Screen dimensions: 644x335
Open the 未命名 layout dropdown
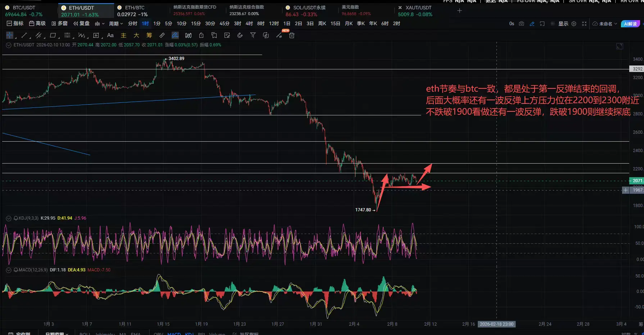[x=605, y=24]
